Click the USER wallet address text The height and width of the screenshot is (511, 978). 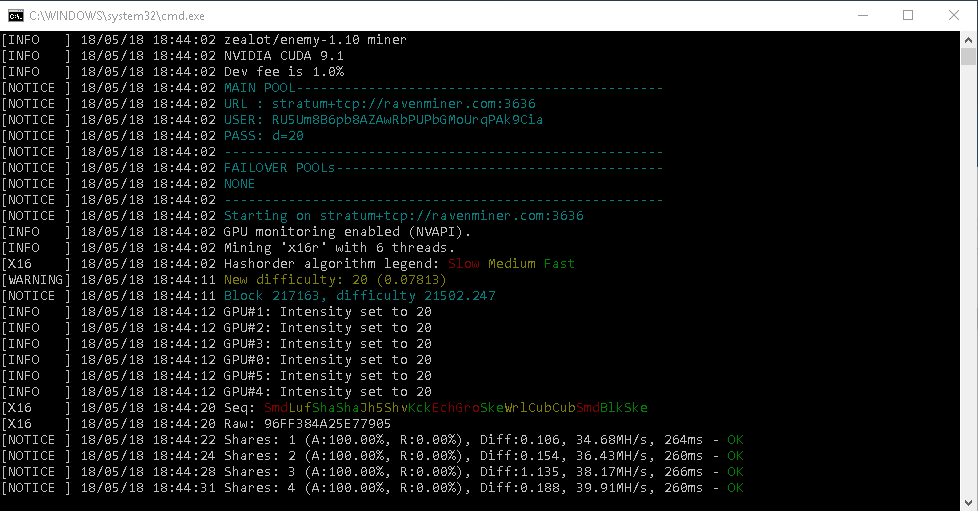pos(383,120)
